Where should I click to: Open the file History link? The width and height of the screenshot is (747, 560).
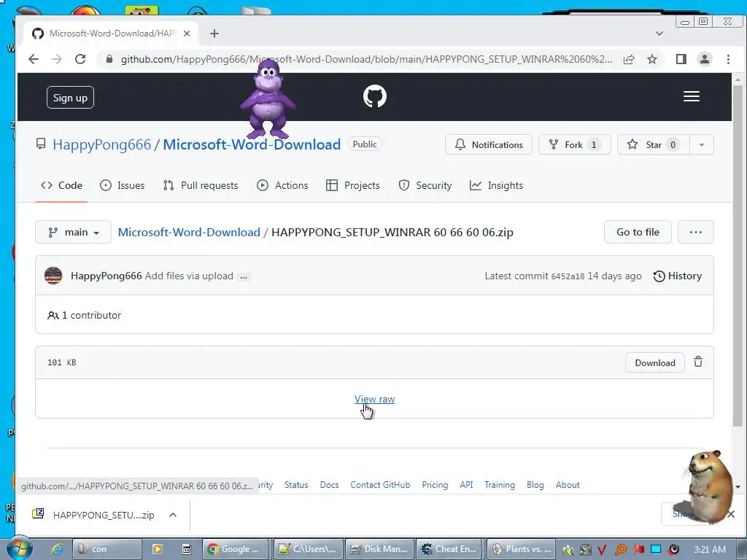tap(678, 276)
